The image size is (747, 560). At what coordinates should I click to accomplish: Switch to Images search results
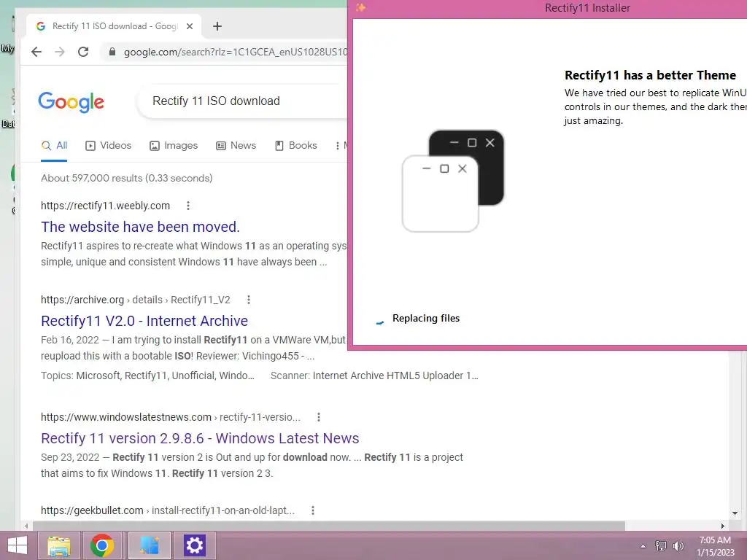174,146
